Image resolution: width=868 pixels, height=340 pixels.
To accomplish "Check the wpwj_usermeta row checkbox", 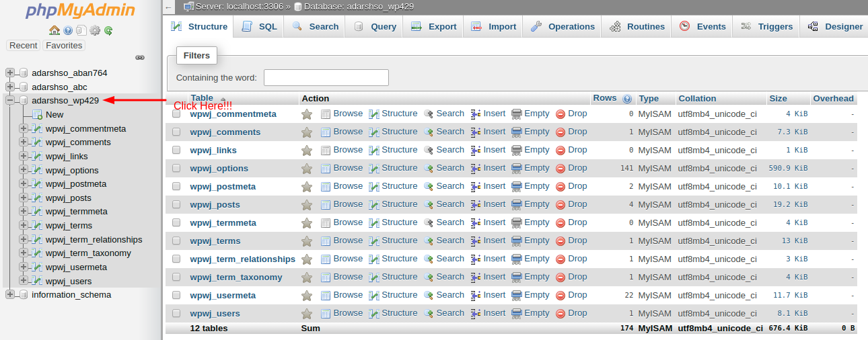I will [176, 296].
